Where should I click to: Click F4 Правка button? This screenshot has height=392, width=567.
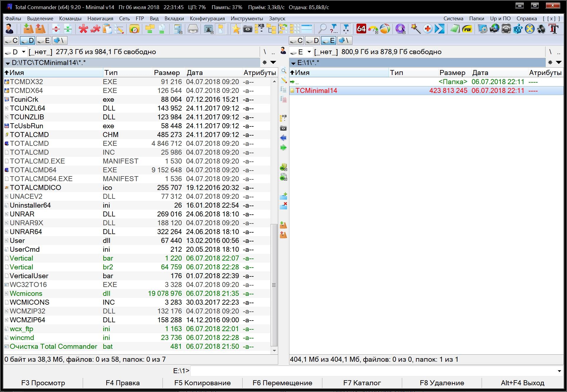pos(123,383)
